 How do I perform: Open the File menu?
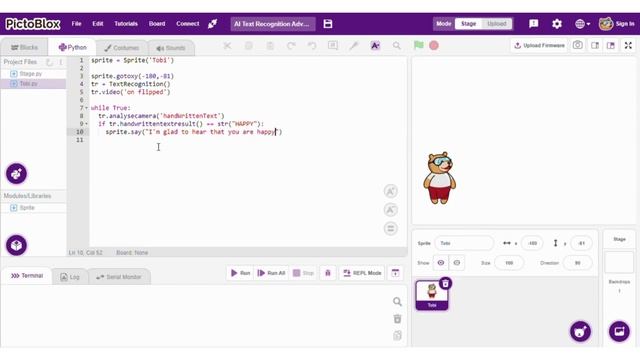tap(76, 24)
